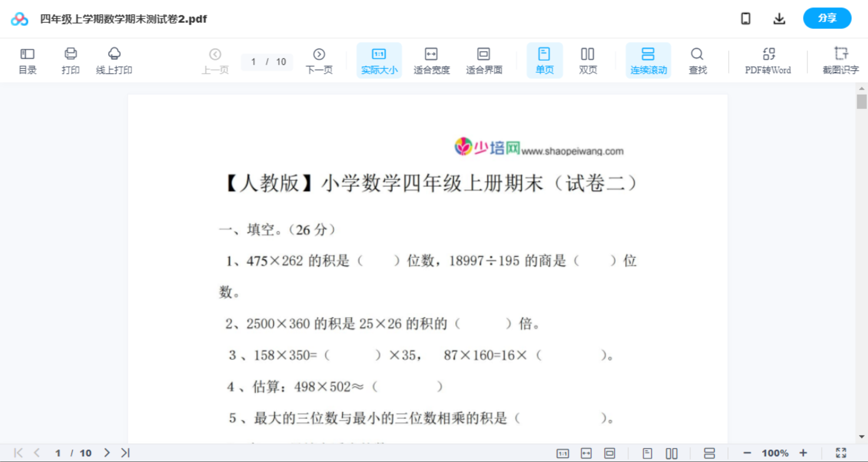This screenshot has width=868, height=462.
Task: Toggle 连续滚动 continuous scrolling off
Action: [648, 60]
